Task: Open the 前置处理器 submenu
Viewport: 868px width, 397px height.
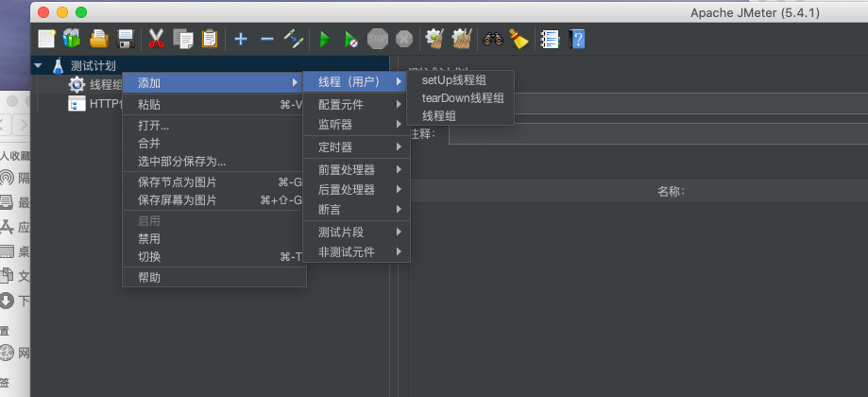Action: 356,169
